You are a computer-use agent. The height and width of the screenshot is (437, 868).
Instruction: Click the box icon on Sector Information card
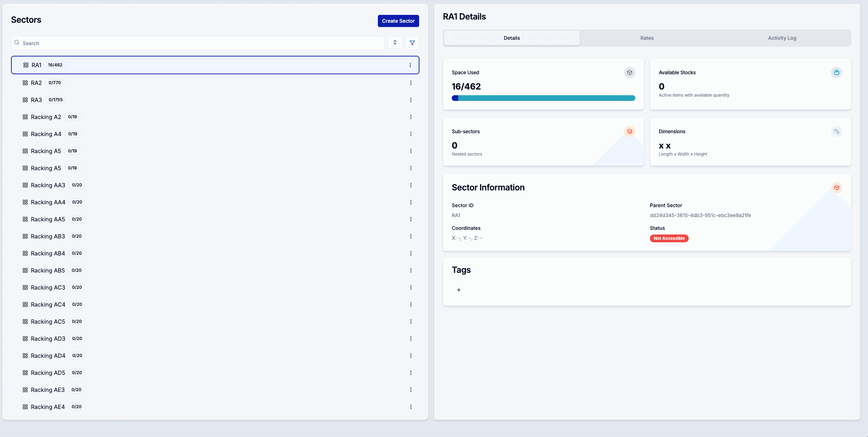click(837, 187)
